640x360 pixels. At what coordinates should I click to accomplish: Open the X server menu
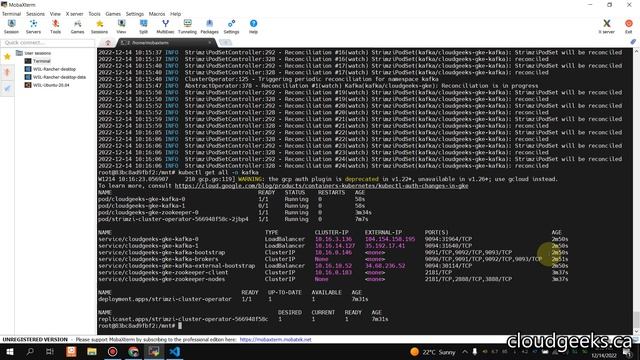pos(74,14)
